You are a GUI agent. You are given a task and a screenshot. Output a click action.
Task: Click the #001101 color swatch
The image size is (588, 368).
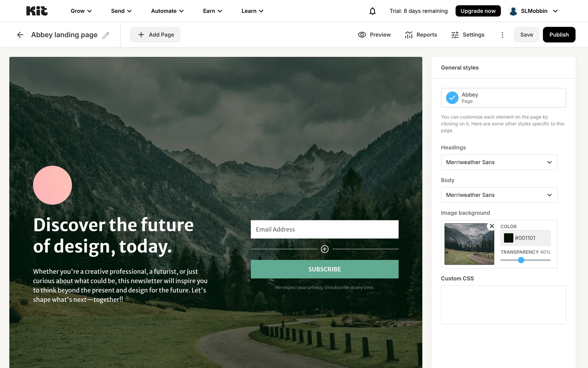509,238
